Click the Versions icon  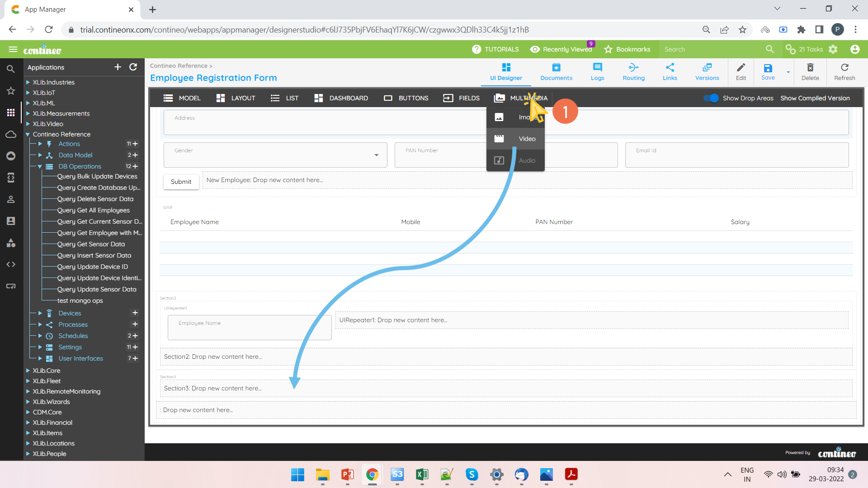click(707, 68)
